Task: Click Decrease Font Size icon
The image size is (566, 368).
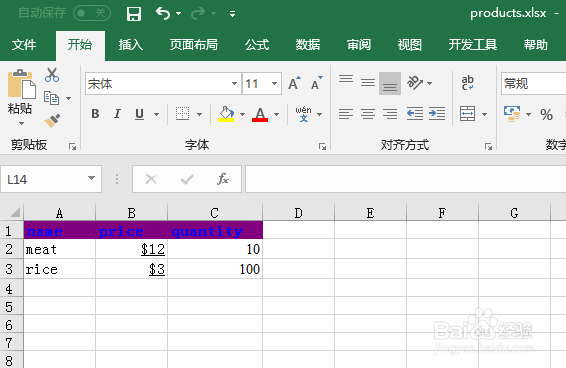Action: pyautogui.click(x=317, y=83)
